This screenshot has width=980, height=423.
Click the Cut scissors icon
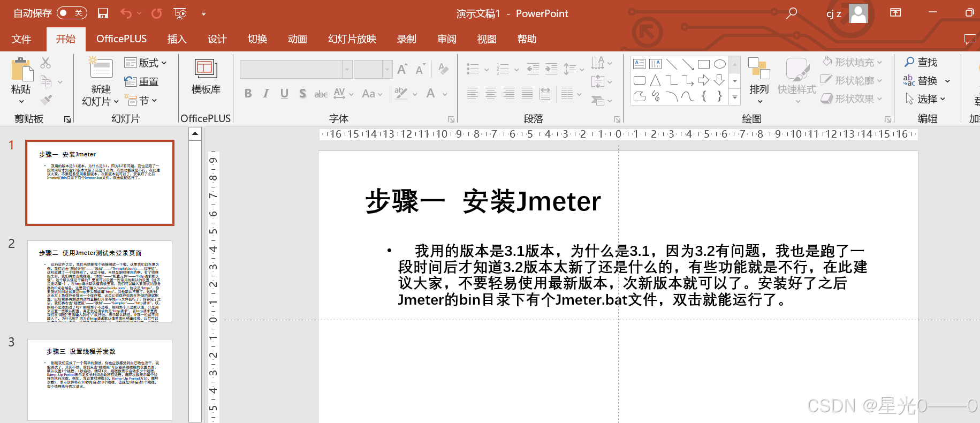coord(46,63)
